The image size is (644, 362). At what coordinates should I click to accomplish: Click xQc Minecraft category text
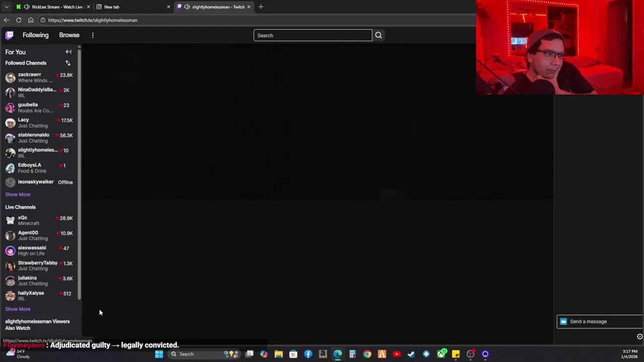tap(28, 223)
